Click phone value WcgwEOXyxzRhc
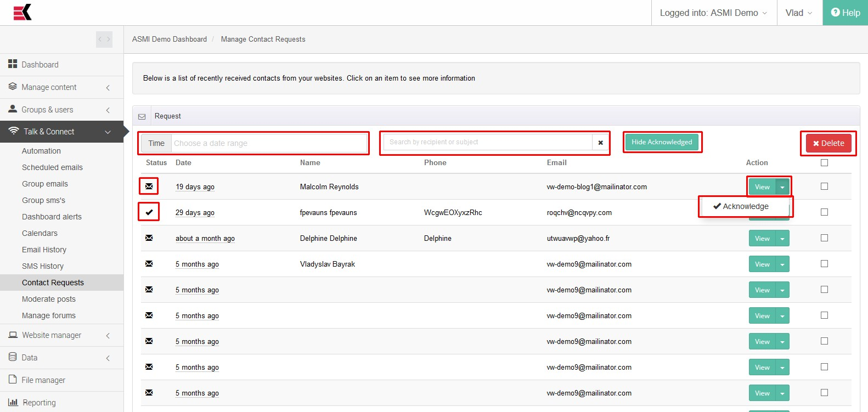The image size is (868, 412). point(453,213)
